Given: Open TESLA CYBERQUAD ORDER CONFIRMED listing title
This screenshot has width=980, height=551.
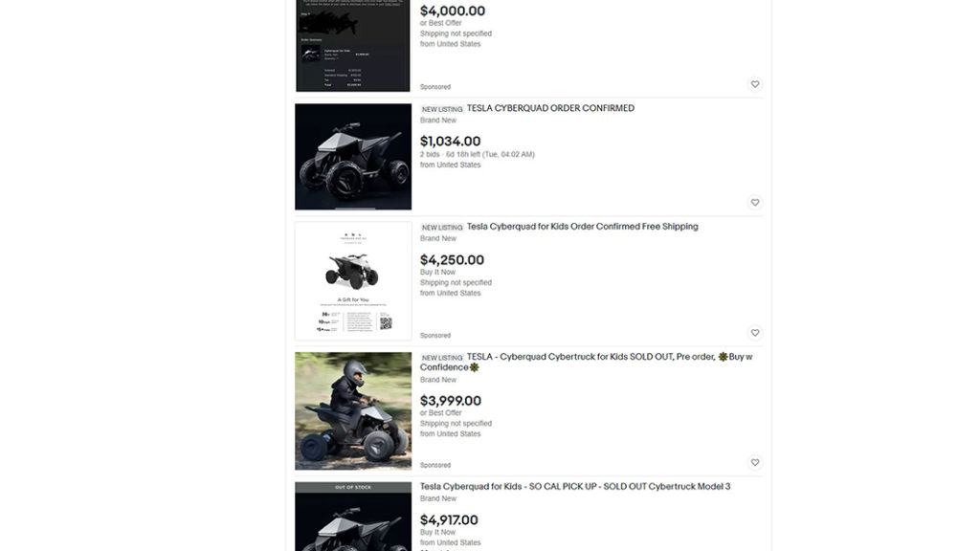Looking at the screenshot, I should (550, 108).
